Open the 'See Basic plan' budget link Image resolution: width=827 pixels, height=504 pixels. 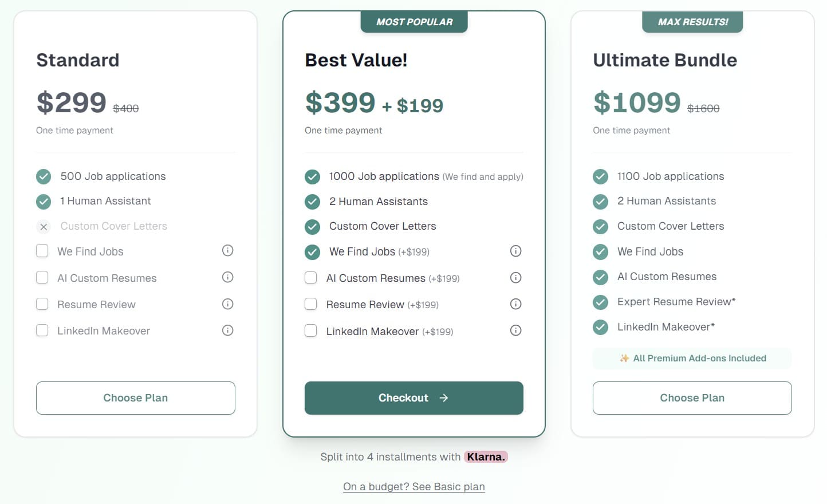[x=413, y=487]
